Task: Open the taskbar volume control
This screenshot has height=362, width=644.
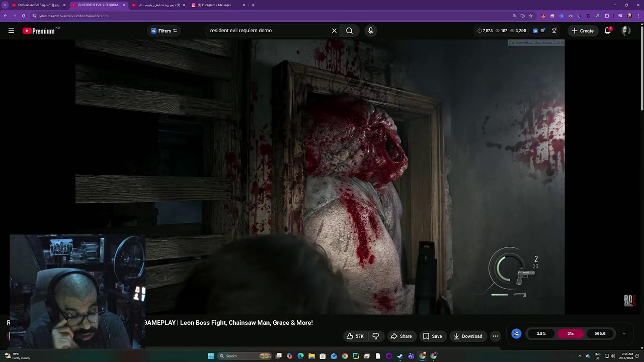Action: [613, 356]
